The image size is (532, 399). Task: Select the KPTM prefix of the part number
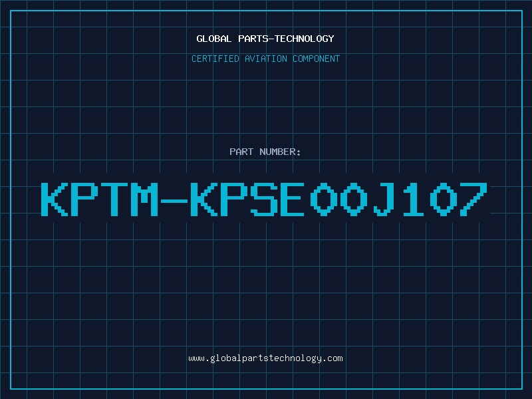point(100,199)
